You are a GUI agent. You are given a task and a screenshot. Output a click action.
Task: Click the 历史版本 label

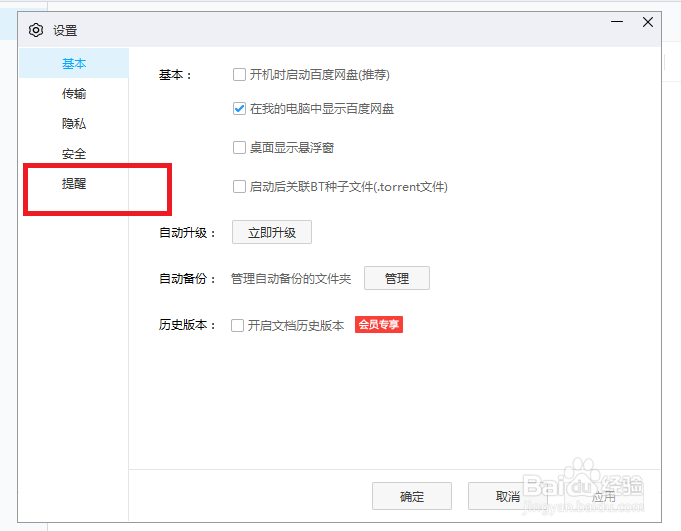pyautogui.click(x=187, y=325)
